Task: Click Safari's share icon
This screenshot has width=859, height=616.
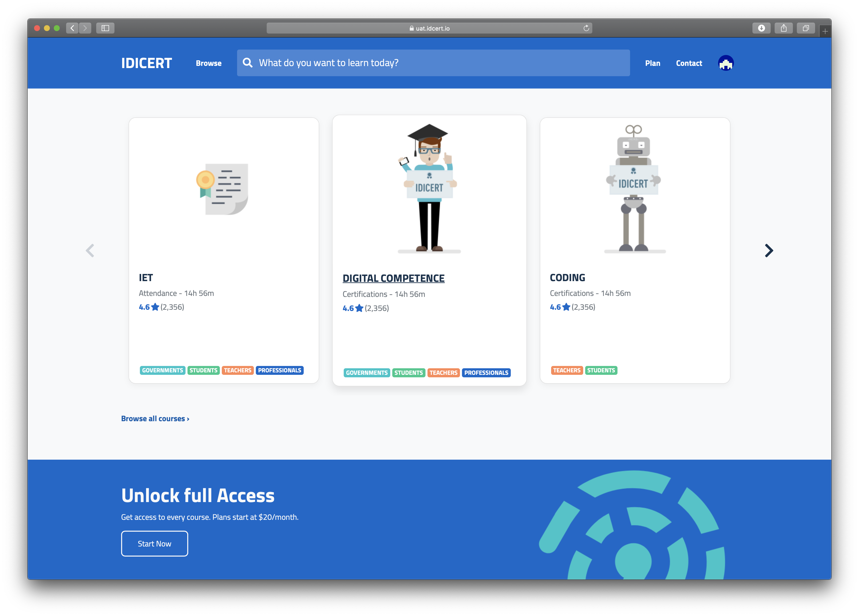Action: click(783, 28)
